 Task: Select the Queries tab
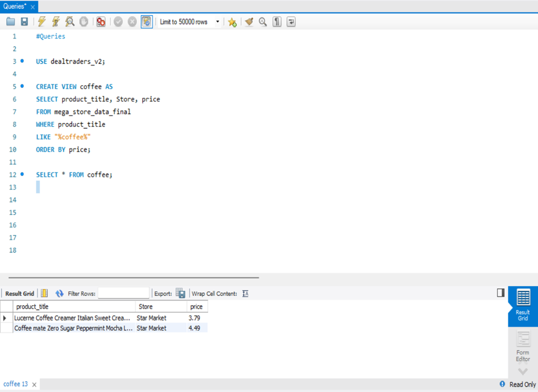pos(15,5)
